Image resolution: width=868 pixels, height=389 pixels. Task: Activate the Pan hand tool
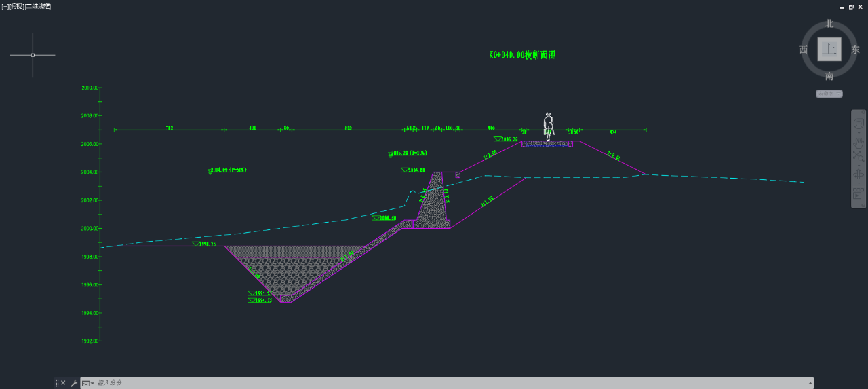click(x=859, y=143)
